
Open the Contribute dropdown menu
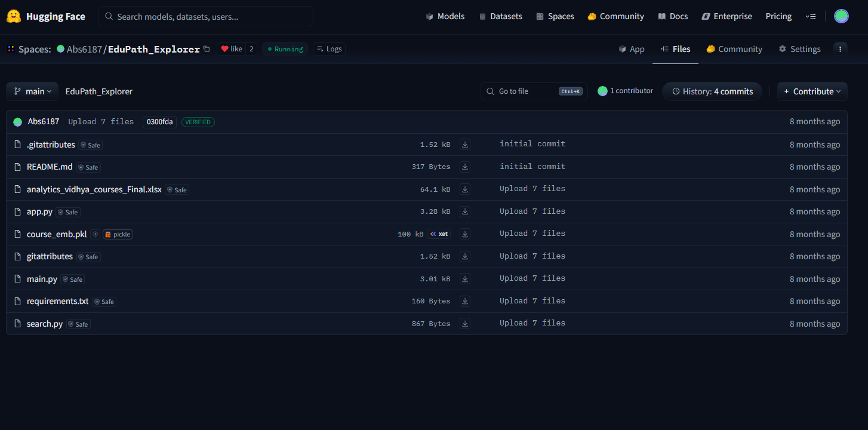[x=812, y=91]
